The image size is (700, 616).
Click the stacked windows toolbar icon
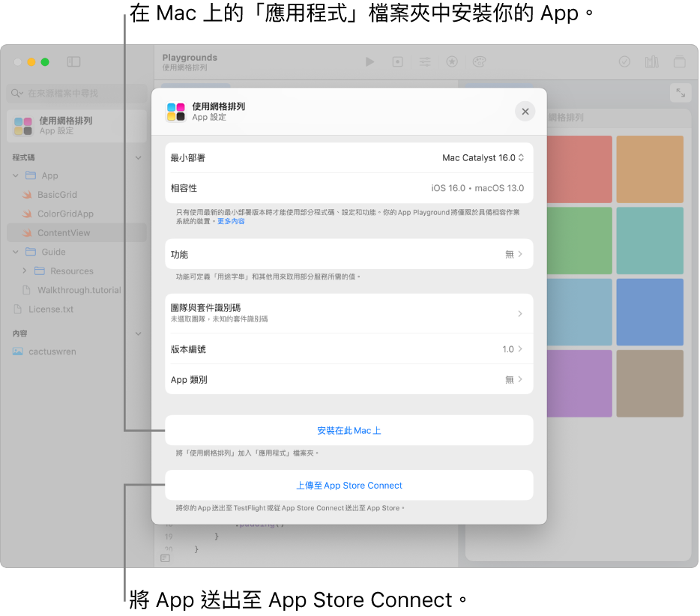[680, 61]
